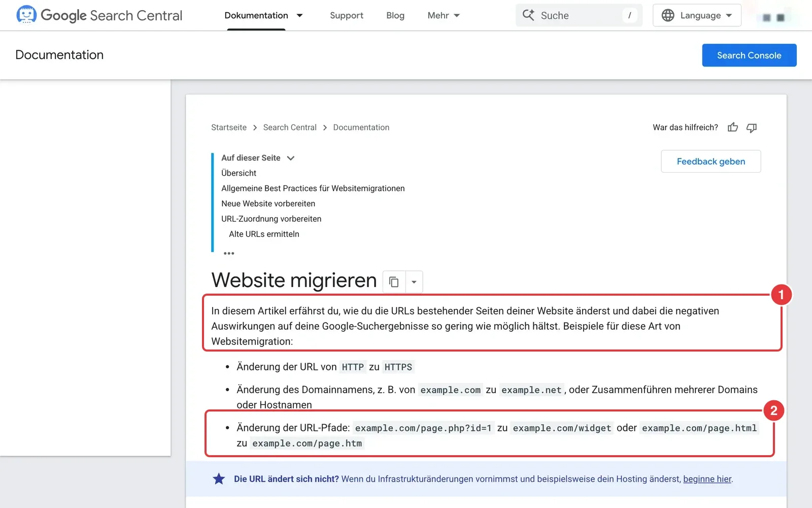Follow the beginne hier link

(707, 479)
